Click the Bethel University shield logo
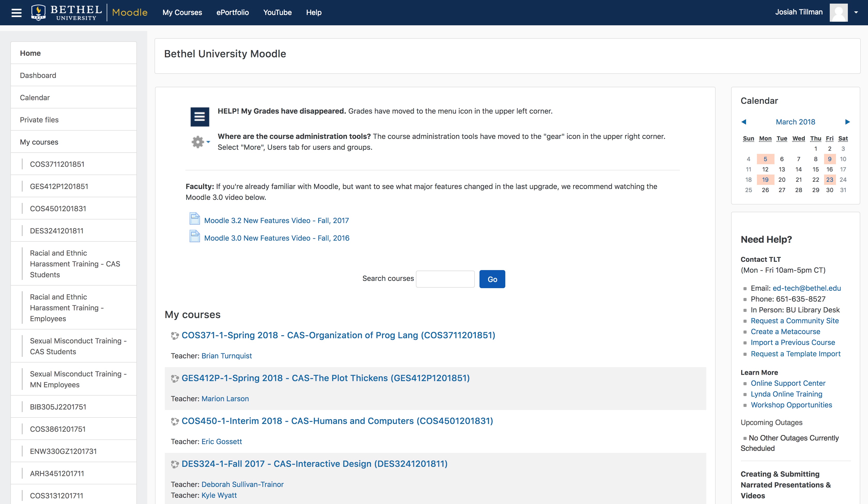Viewport: 868px width, 504px height. point(38,12)
